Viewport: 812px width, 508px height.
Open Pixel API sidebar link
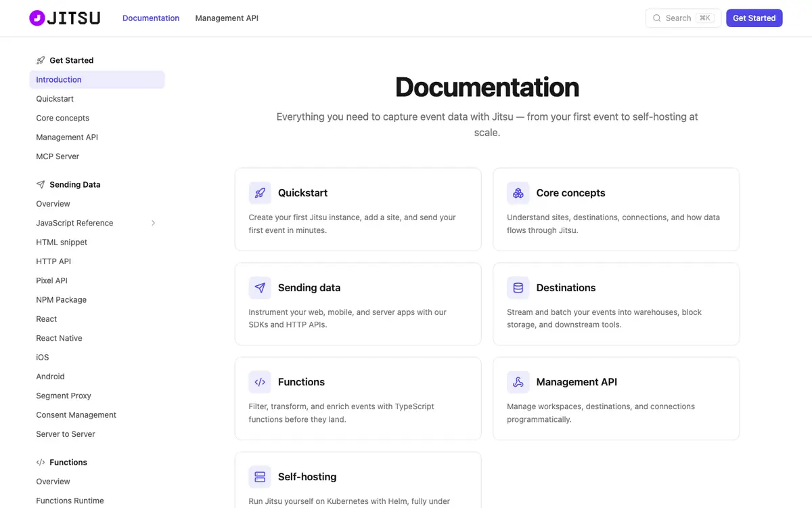51,280
